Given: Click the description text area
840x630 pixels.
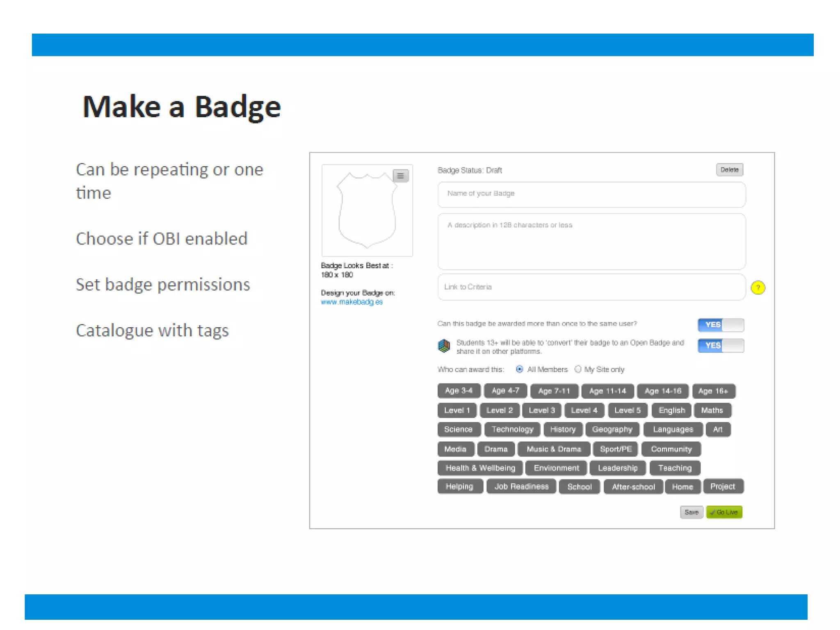Looking at the screenshot, I should click(591, 242).
